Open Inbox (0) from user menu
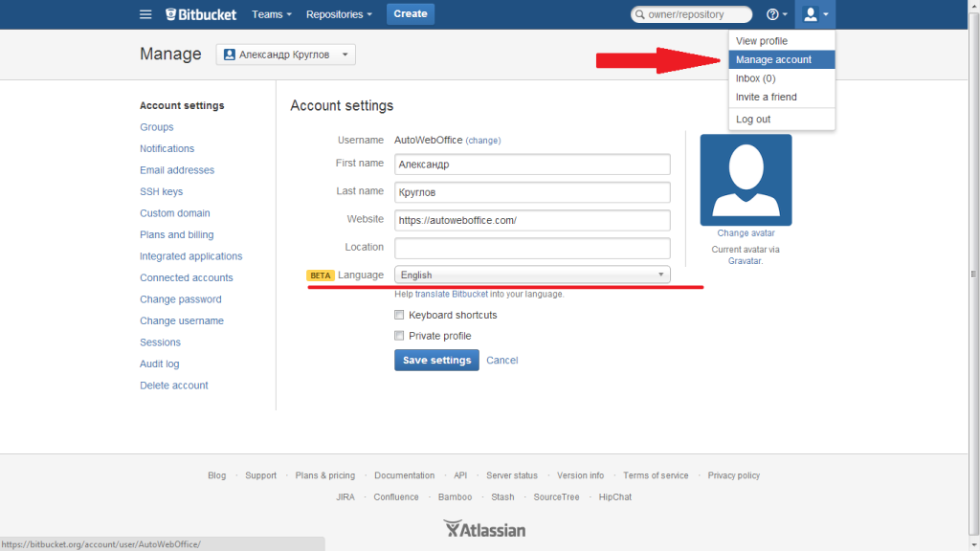This screenshot has width=980, height=551. (781, 78)
